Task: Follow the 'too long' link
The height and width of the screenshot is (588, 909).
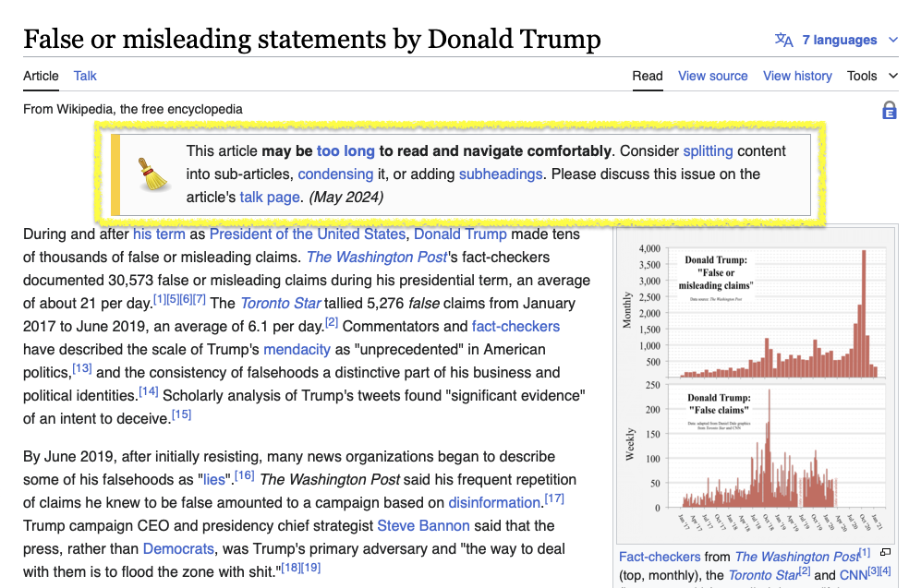Action: [345, 150]
